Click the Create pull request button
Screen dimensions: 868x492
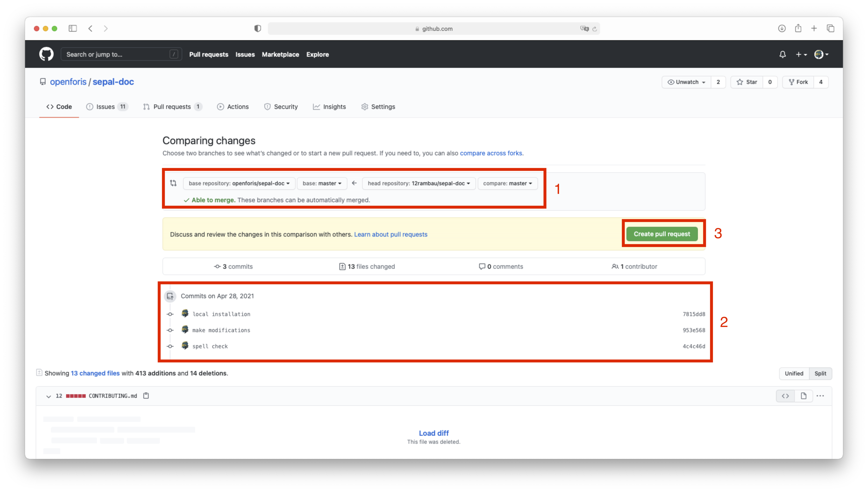coord(661,234)
